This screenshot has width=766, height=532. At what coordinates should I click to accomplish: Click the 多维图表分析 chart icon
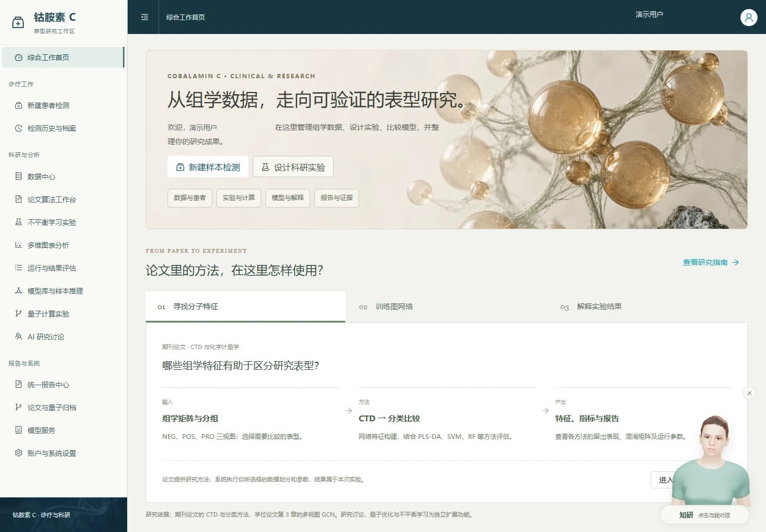tap(19, 245)
